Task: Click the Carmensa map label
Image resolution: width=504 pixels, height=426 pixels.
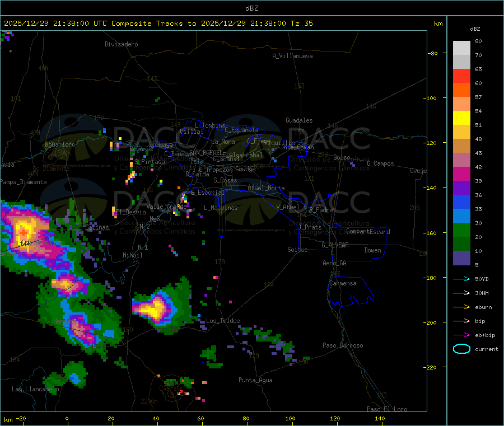Action: tap(343, 283)
